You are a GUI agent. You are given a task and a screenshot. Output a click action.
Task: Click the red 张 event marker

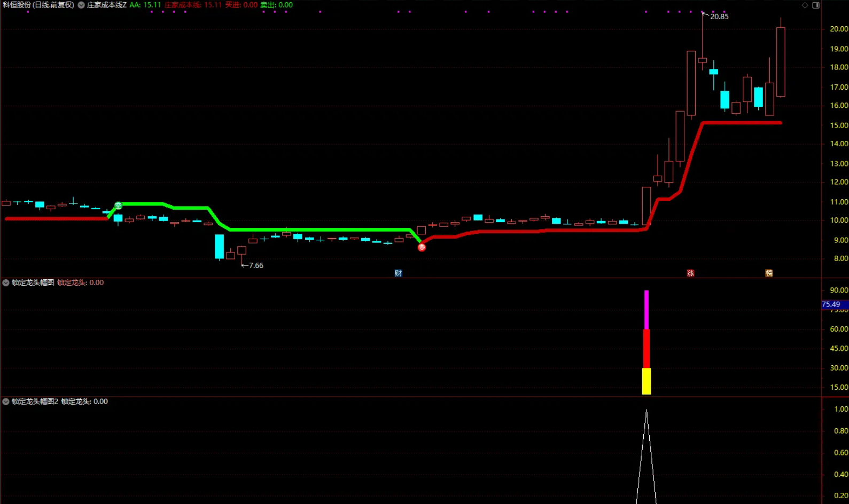(690, 273)
